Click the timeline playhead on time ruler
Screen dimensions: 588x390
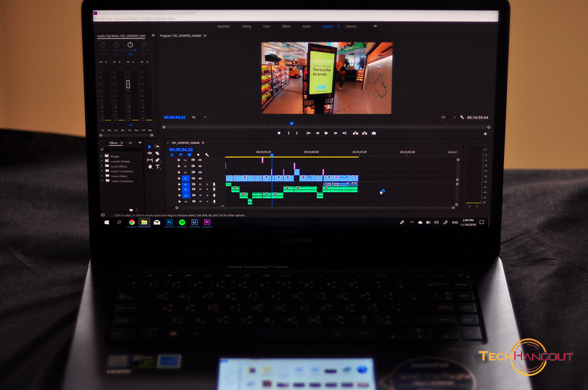[272, 154]
